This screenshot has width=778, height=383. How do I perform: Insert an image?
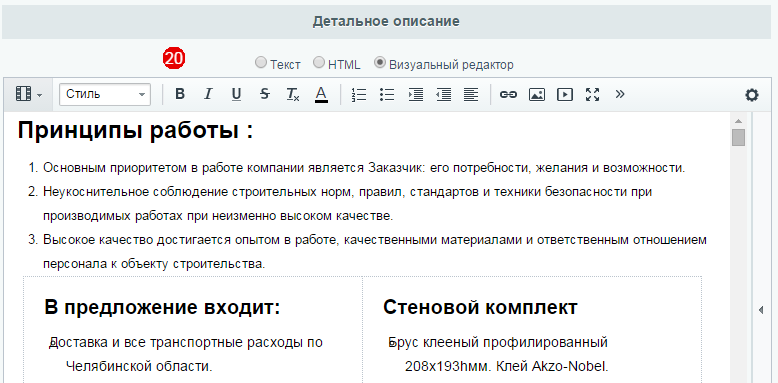536,94
